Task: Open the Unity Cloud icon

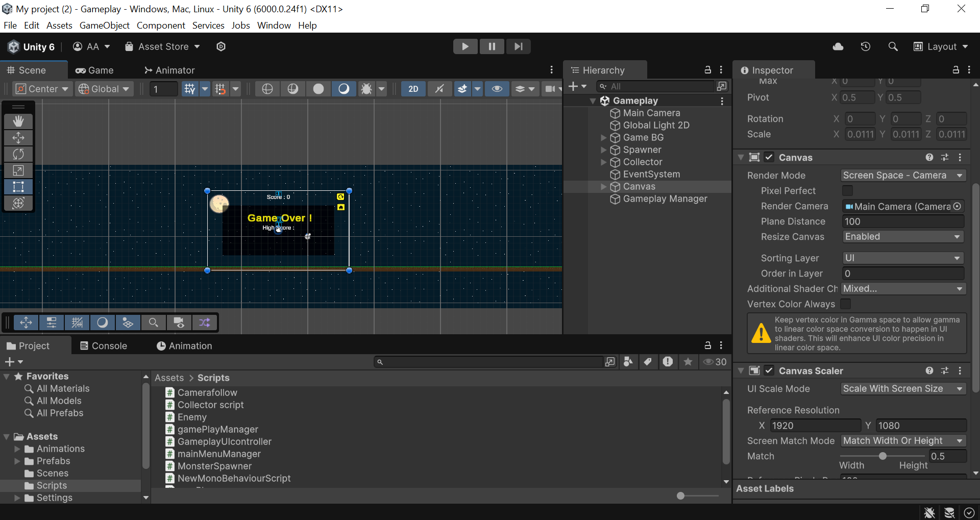Action: click(838, 46)
